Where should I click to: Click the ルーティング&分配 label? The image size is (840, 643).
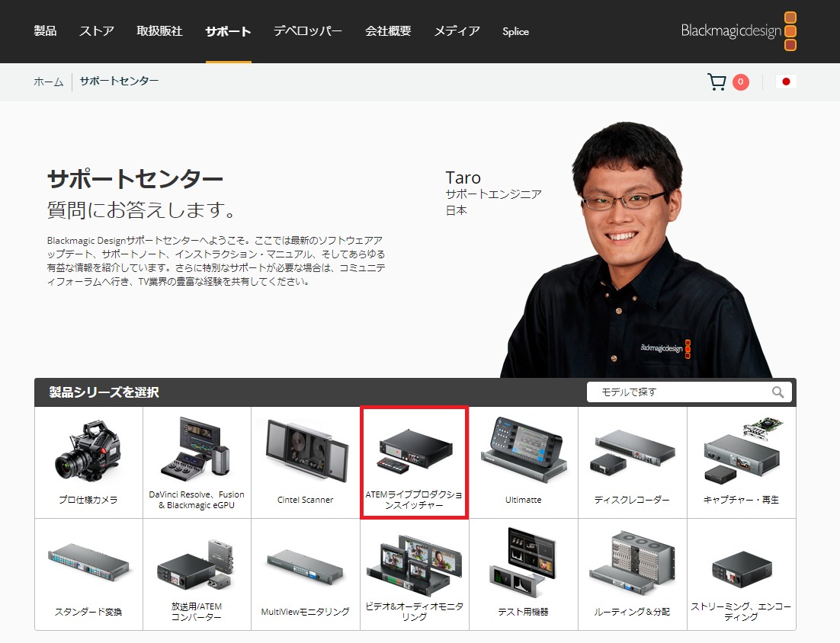click(x=632, y=612)
